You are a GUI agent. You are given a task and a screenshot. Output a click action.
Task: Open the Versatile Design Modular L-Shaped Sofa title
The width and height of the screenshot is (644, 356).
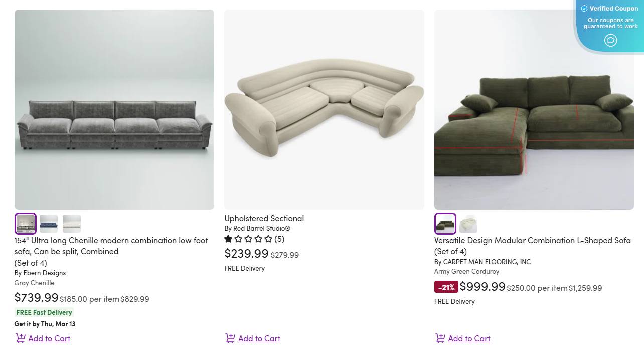pos(532,246)
